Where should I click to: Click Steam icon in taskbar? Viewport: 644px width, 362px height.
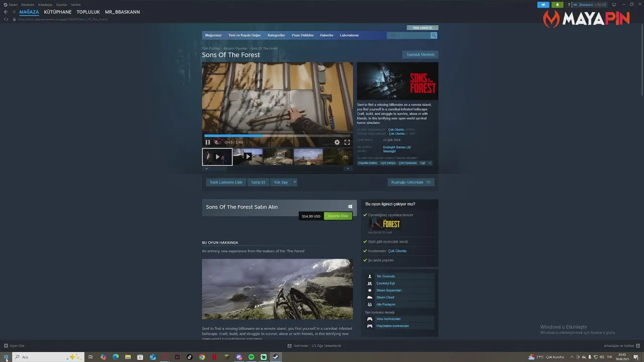[276, 357]
